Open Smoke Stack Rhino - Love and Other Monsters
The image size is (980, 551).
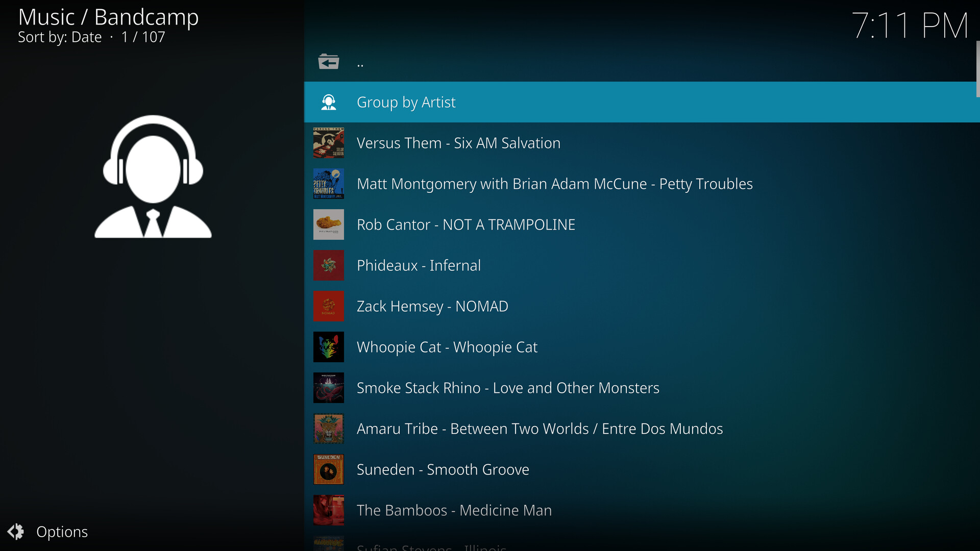pyautogui.click(x=507, y=388)
